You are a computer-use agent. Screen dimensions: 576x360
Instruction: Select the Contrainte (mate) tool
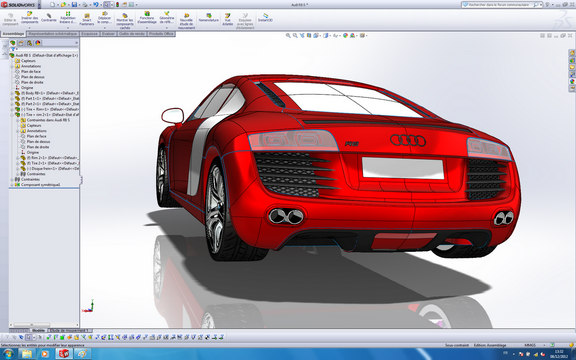(48, 18)
